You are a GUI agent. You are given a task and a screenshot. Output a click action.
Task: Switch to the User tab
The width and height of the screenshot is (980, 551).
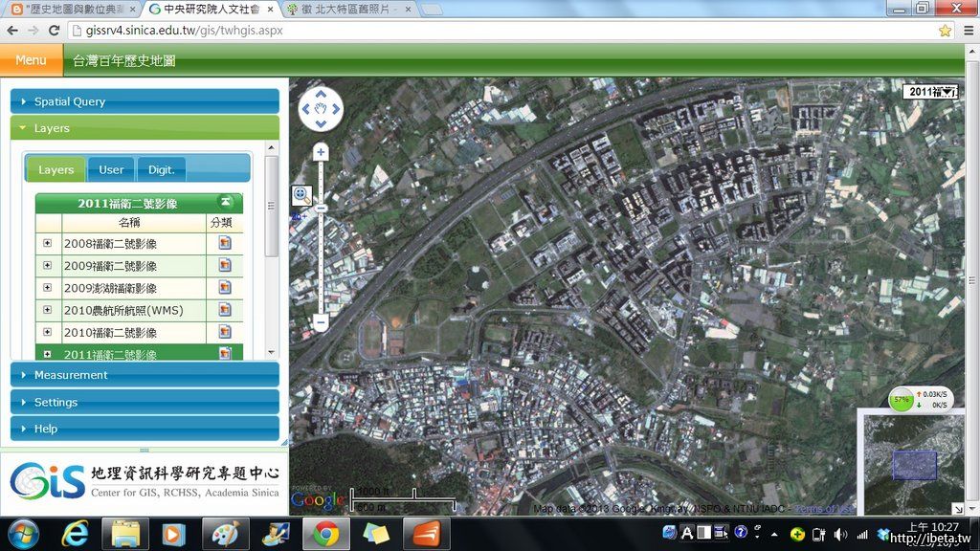click(111, 169)
